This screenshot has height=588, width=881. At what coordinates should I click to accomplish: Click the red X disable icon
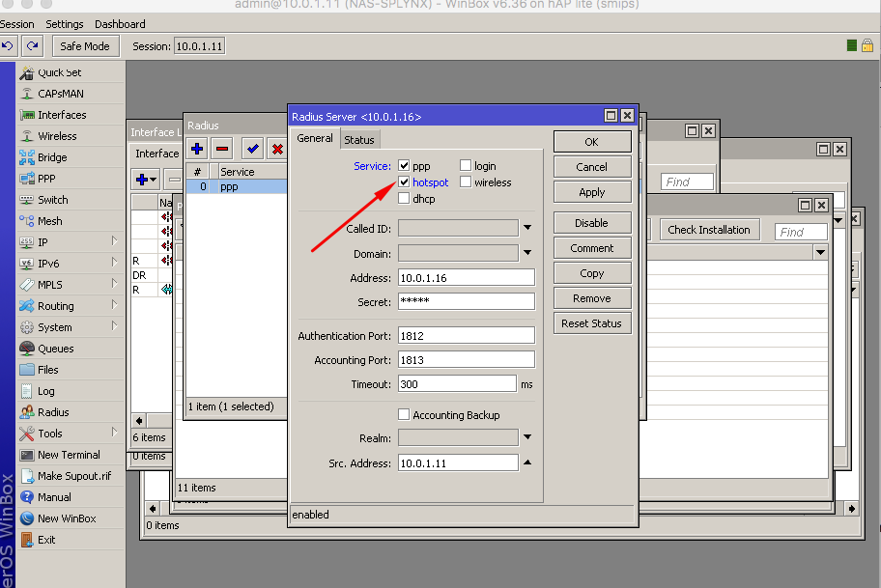(x=277, y=149)
